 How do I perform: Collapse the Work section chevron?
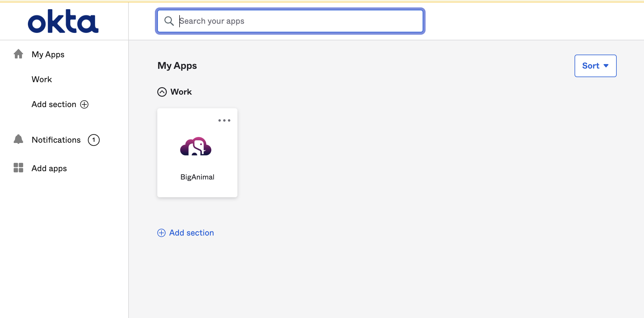click(x=162, y=92)
